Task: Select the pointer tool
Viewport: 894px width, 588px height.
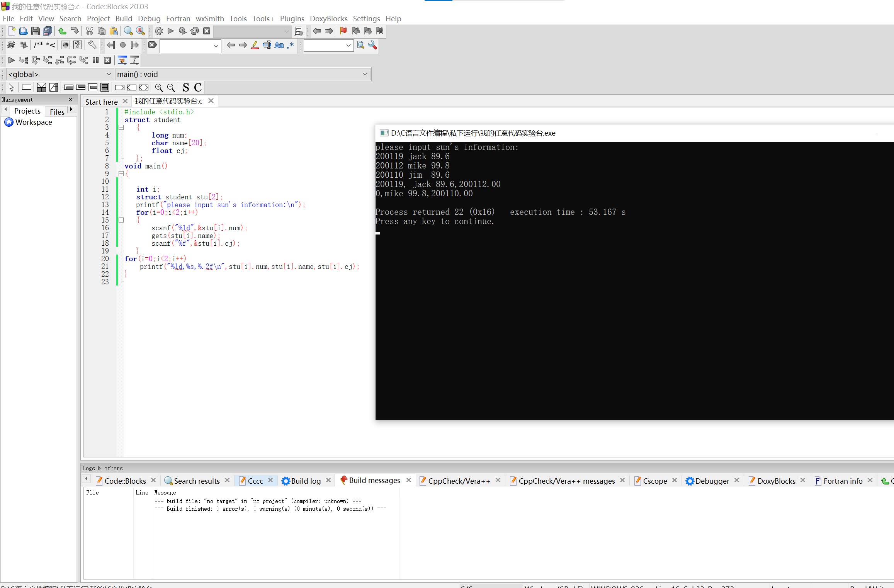Action: click(11, 88)
